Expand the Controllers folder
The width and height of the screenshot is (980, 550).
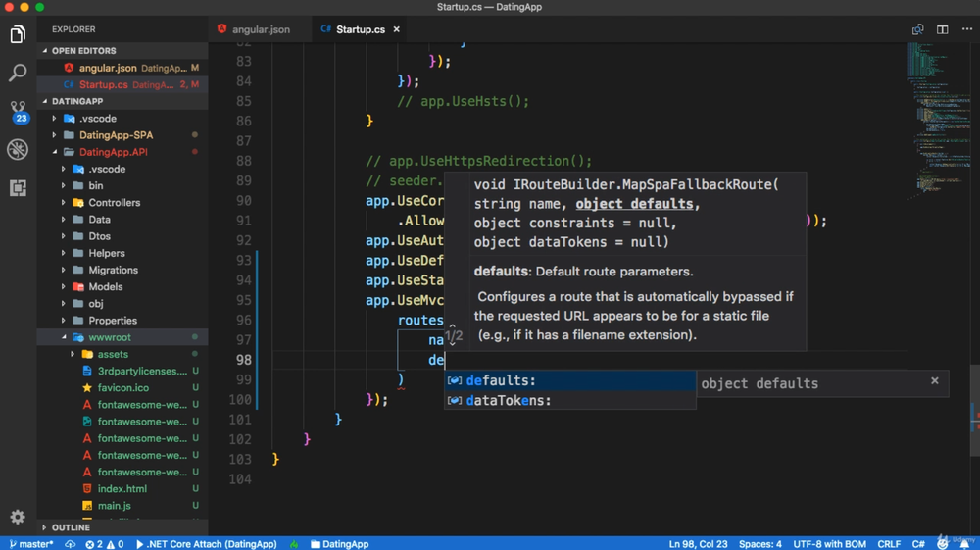[114, 203]
